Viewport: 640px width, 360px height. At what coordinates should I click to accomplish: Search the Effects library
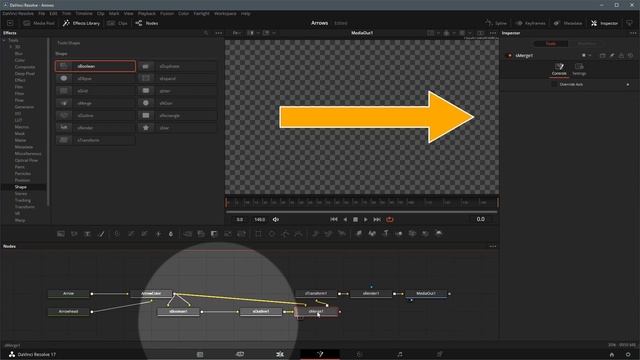[x=206, y=33]
